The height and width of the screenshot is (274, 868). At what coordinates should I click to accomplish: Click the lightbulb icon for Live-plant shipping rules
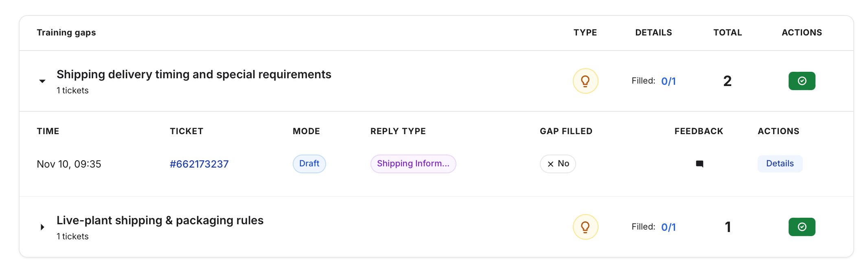(x=585, y=227)
